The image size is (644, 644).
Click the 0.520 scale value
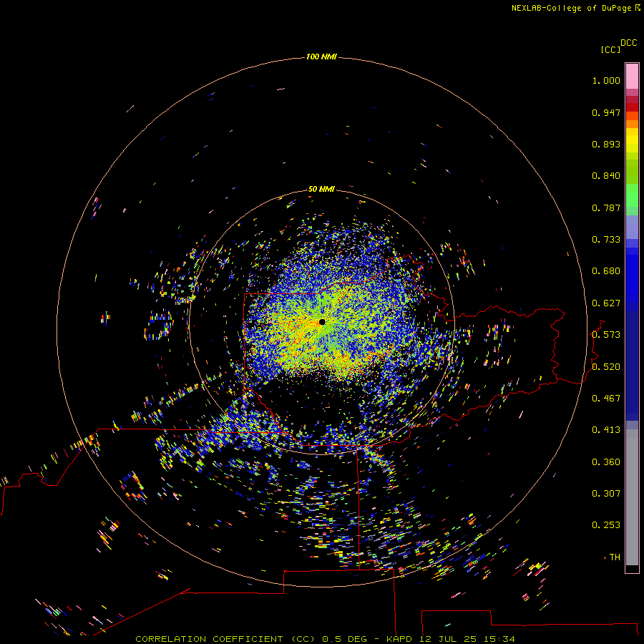[x=606, y=367]
